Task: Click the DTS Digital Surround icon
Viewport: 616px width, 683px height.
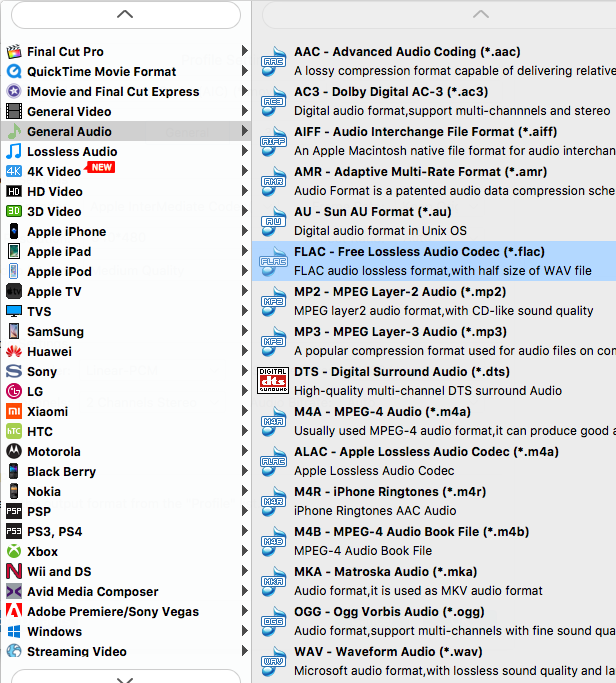Action: pyautogui.click(x=273, y=381)
